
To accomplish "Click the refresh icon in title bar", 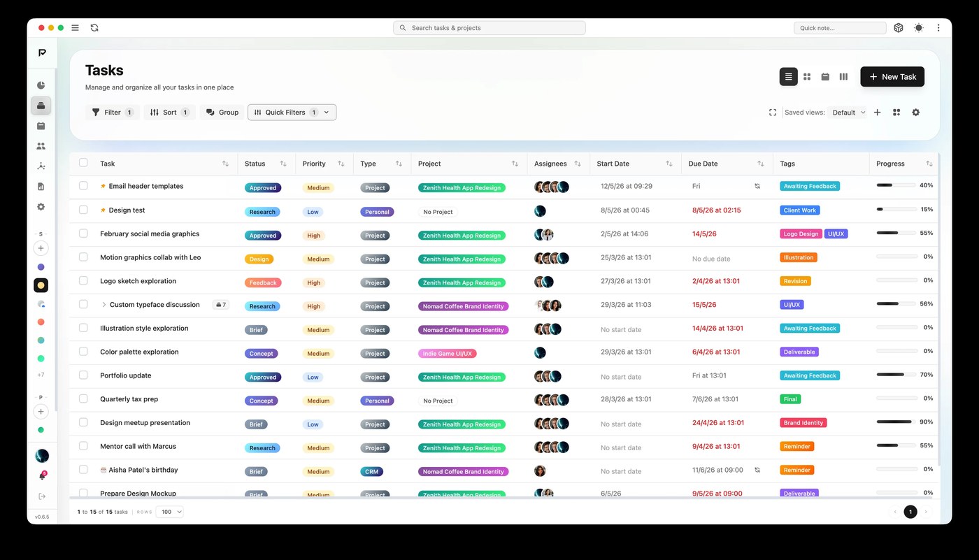I will [94, 28].
